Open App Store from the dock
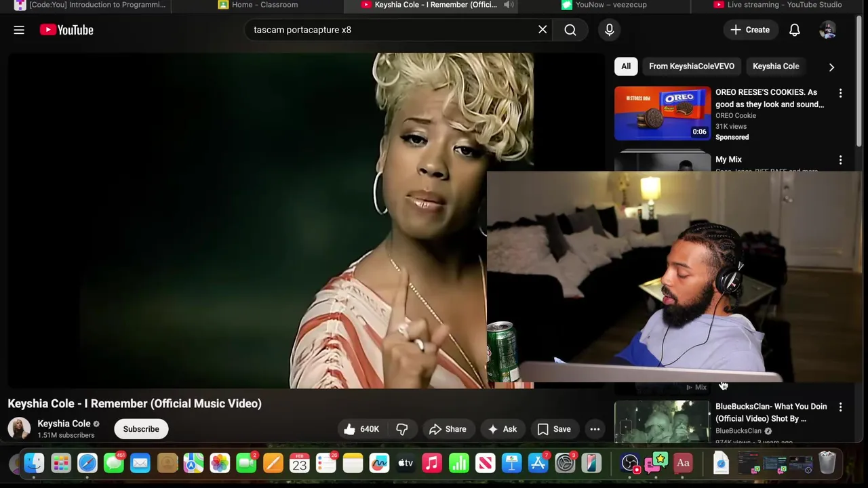Screen dimensions: 868x488 coord(538,464)
